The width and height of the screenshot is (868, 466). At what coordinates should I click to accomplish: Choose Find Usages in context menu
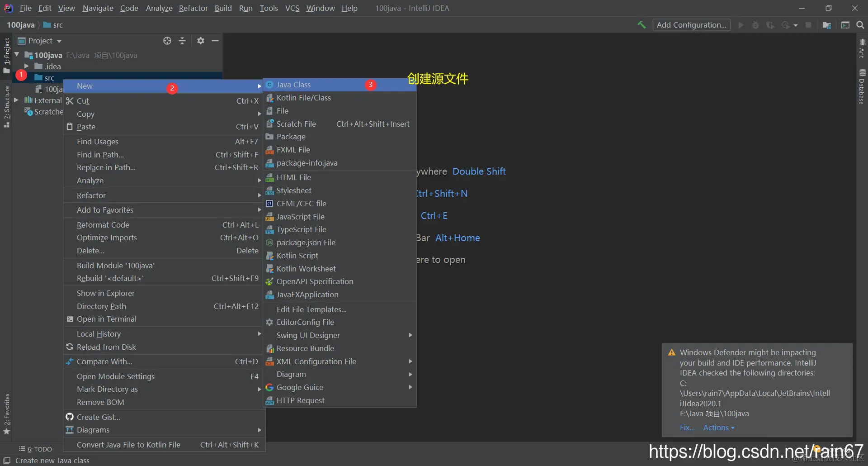(x=164, y=142)
